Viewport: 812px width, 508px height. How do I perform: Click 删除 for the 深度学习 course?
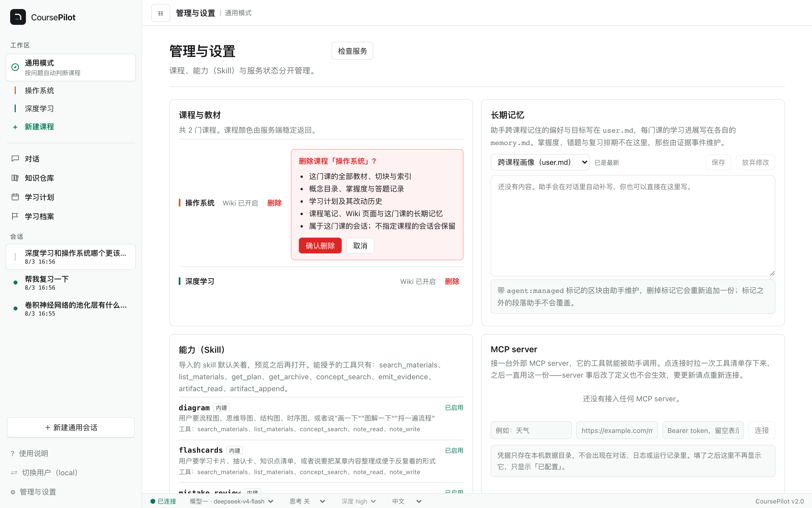tap(452, 281)
